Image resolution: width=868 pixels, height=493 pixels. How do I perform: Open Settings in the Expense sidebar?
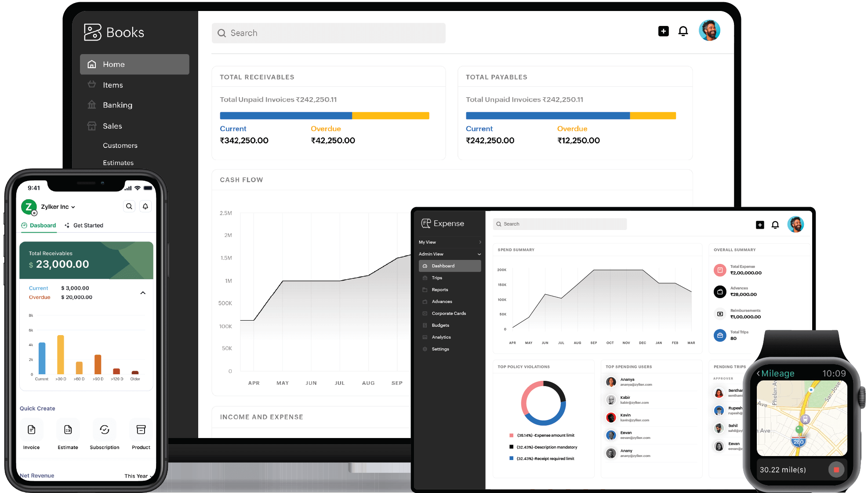pos(440,349)
